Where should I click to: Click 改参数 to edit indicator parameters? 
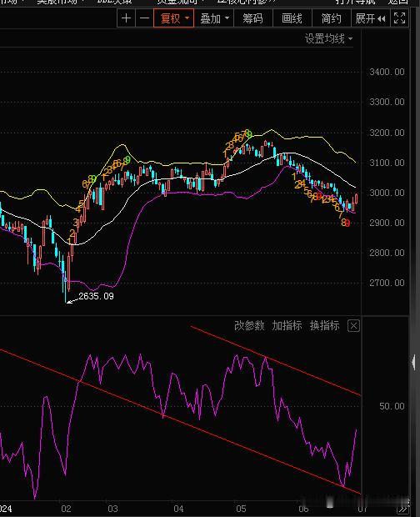(x=249, y=325)
